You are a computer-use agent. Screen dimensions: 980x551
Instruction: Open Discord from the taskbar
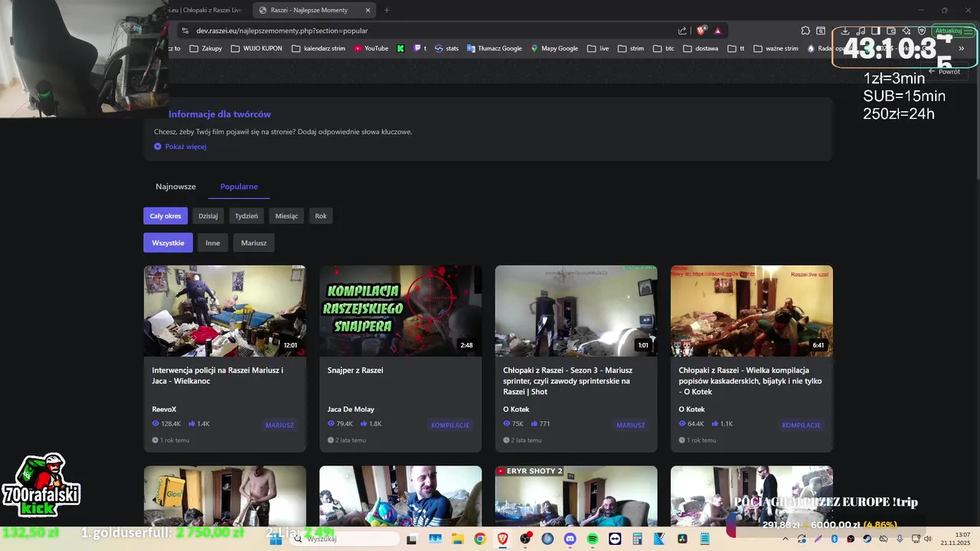(x=570, y=539)
